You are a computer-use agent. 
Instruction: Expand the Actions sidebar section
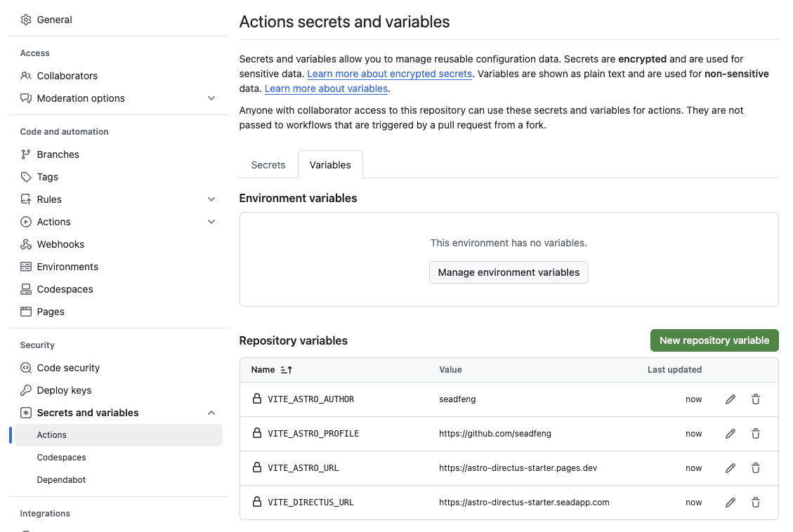(x=211, y=222)
